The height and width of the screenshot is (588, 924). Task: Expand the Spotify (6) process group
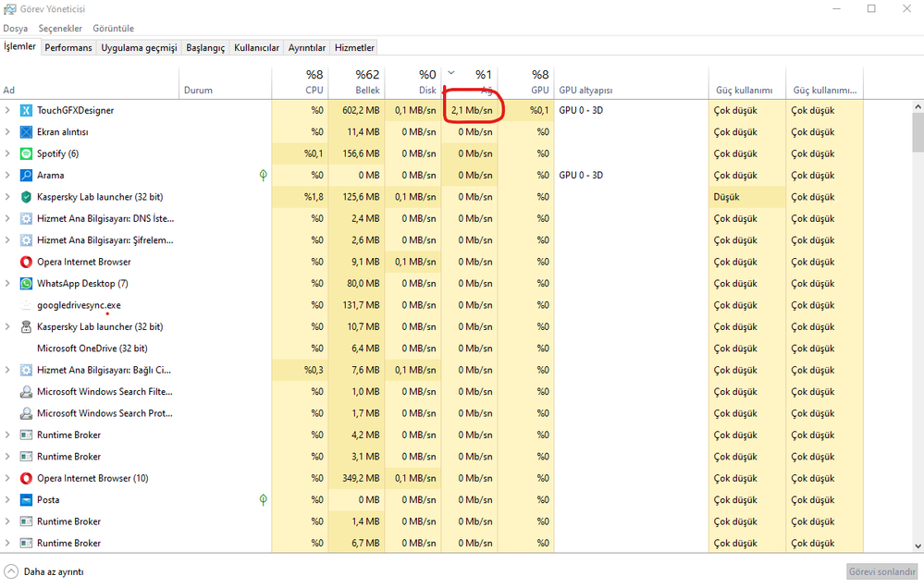click(7, 153)
